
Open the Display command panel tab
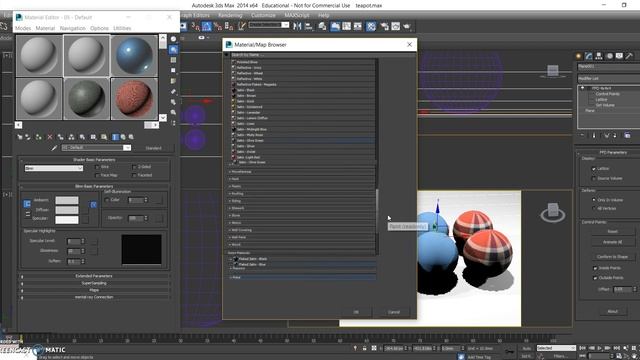[620, 56]
